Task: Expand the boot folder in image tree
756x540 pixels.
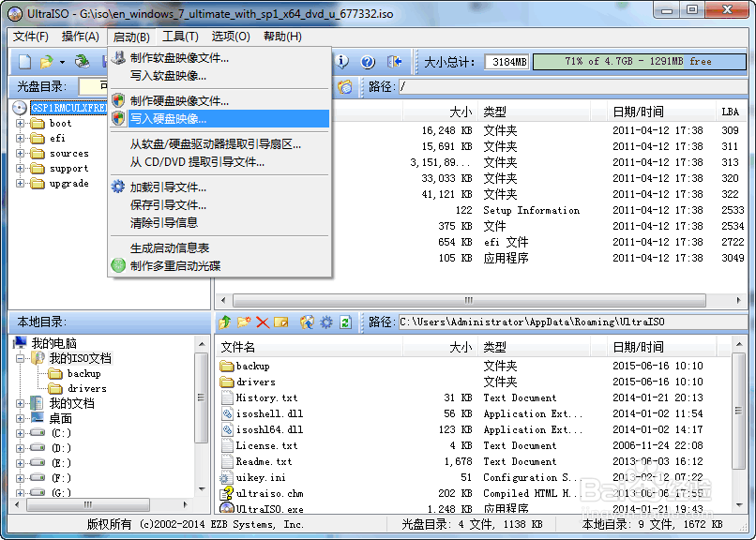Action: tap(20, 124)
